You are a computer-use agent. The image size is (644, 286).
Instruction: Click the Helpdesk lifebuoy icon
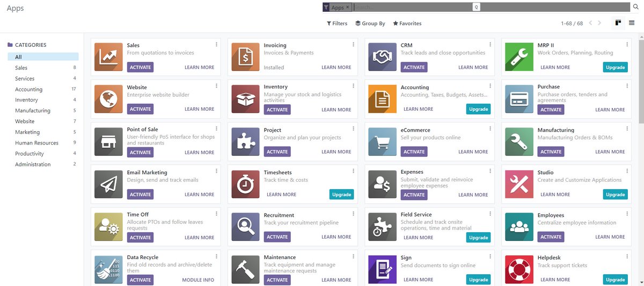tap(519, 269)
